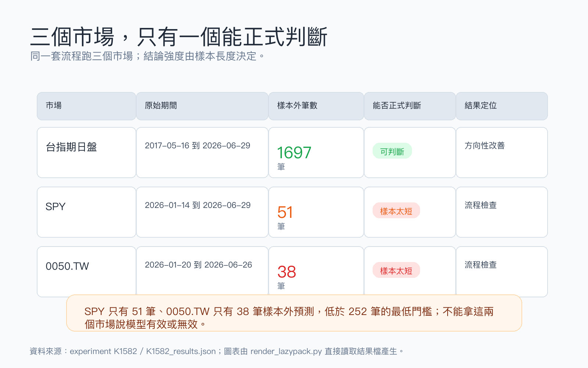Viewport: 588px width, 368px height.
Task: Click the 市場 column header
Action: click(x=86, y=106)
